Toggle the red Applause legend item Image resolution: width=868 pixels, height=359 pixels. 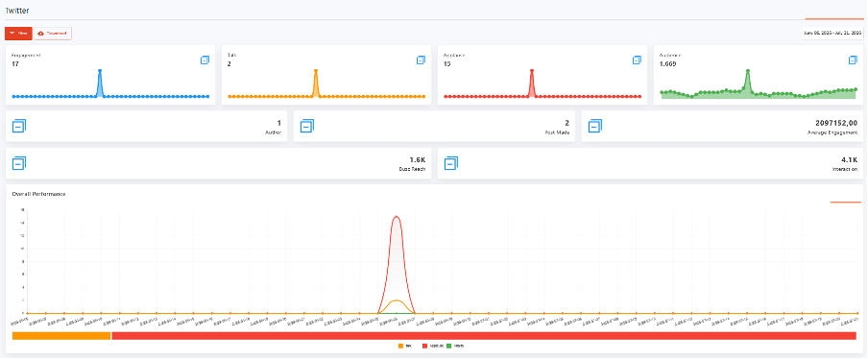click(x=433, y=346)
